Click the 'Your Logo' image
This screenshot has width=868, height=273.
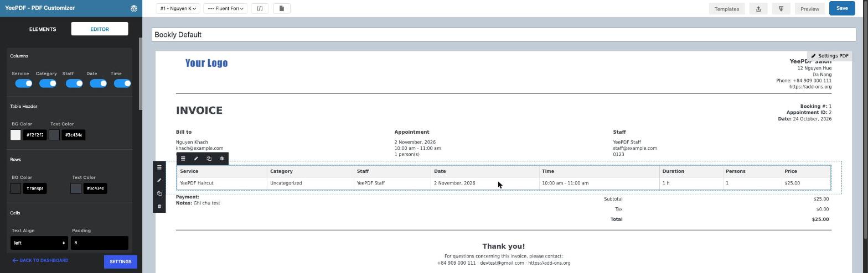(206, 63)
